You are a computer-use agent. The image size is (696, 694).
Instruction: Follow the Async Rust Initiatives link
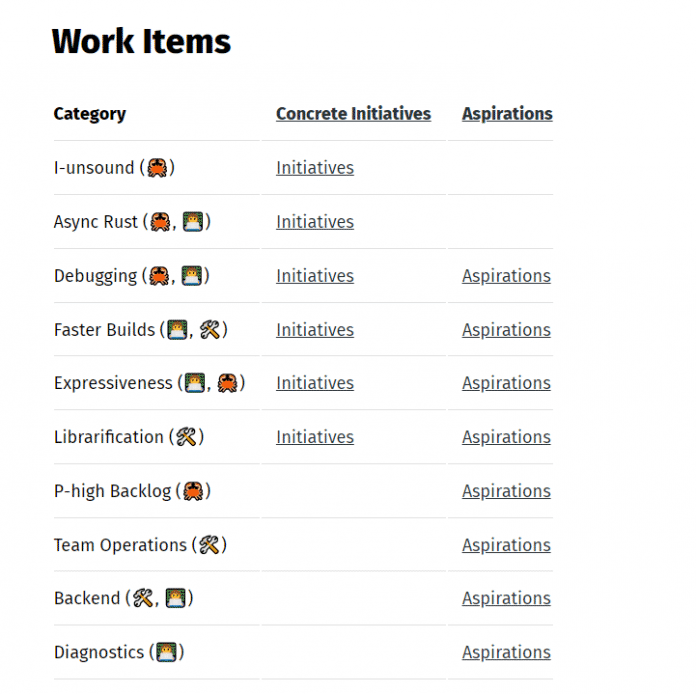[x=315, y=222]
